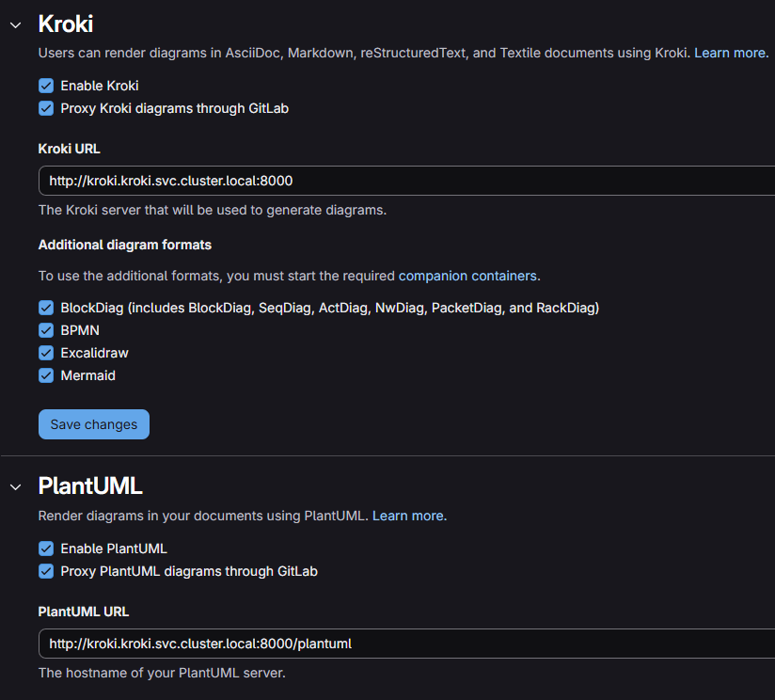Toggle the Mermaid checkbox

click(x=46, y=375)
